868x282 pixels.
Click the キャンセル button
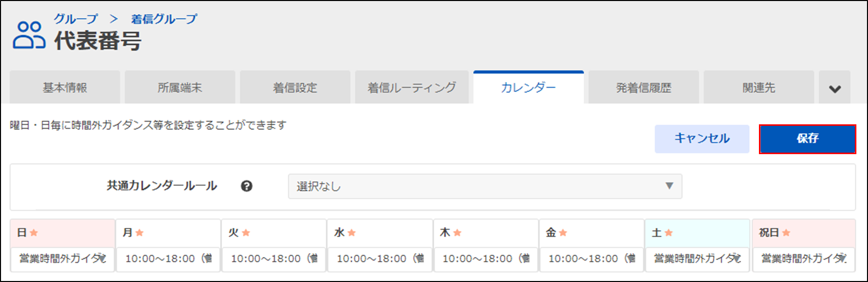point(702,138)
